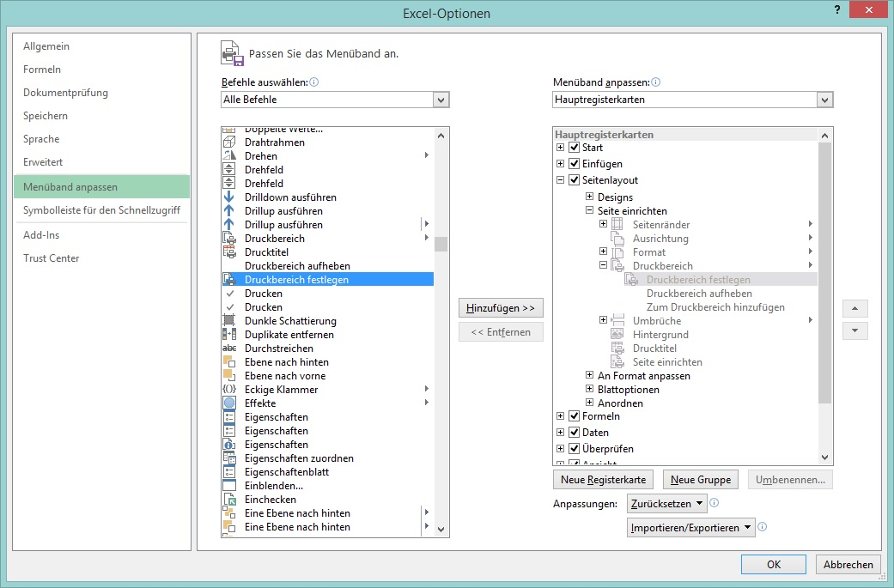Expand the An Format anpassen group

[x=589, y=375]
